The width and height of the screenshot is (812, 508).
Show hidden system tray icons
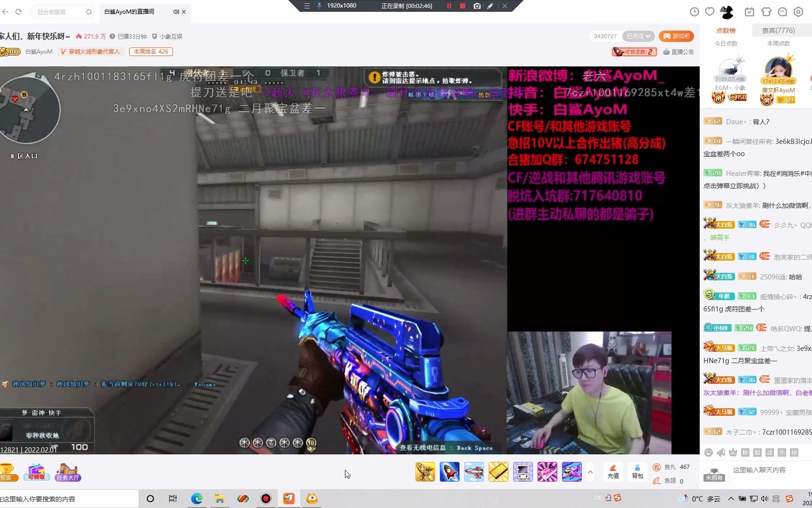click(x=731, y=499)
